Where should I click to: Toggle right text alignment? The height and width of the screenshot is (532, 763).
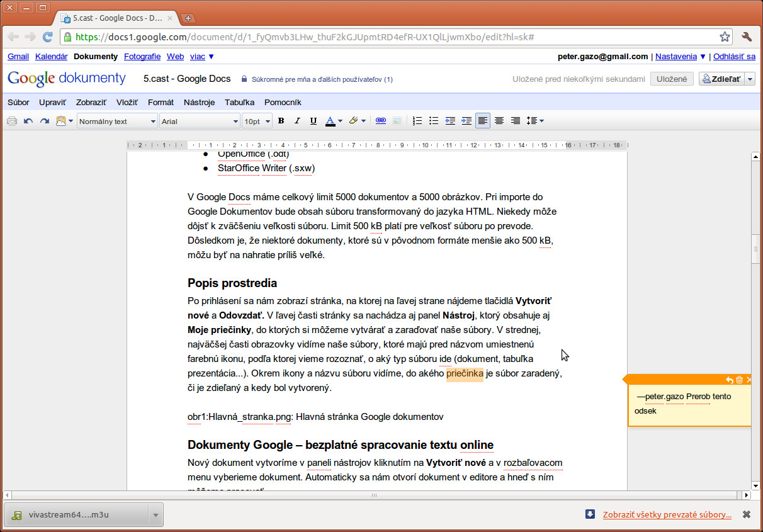[516, 121]
